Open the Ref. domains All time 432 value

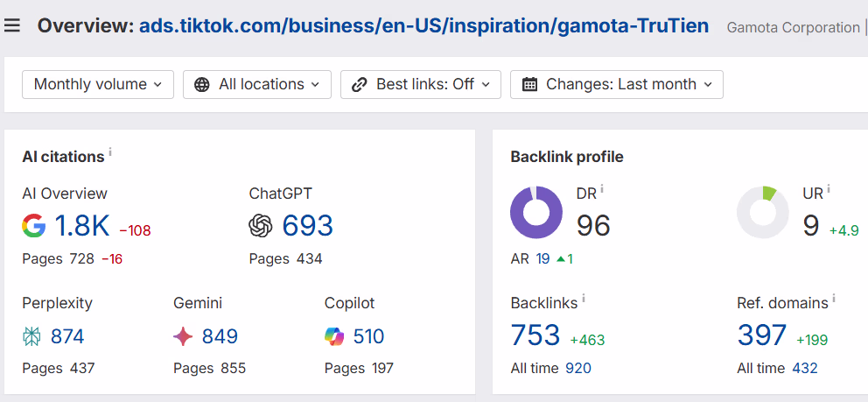pos(805,368)
